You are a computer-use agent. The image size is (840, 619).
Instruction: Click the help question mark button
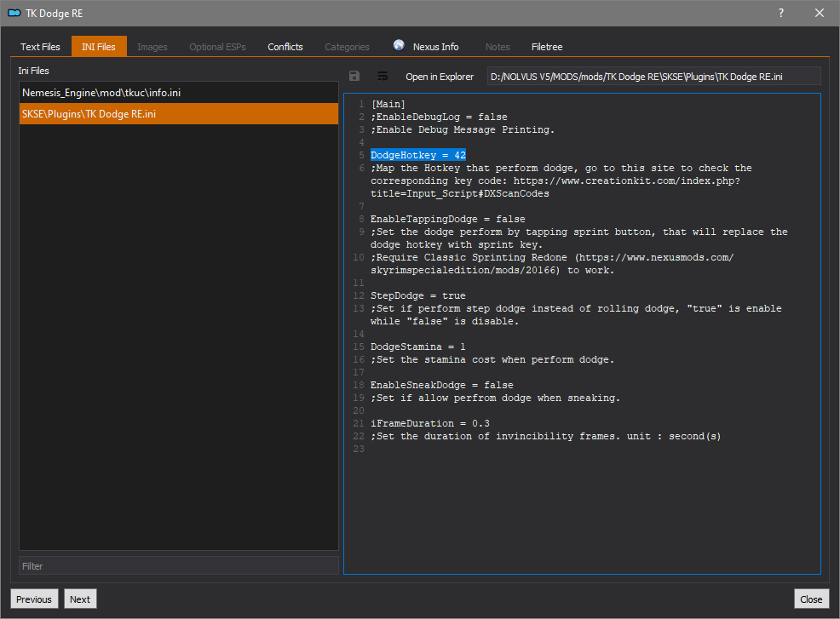coord(781,13)
